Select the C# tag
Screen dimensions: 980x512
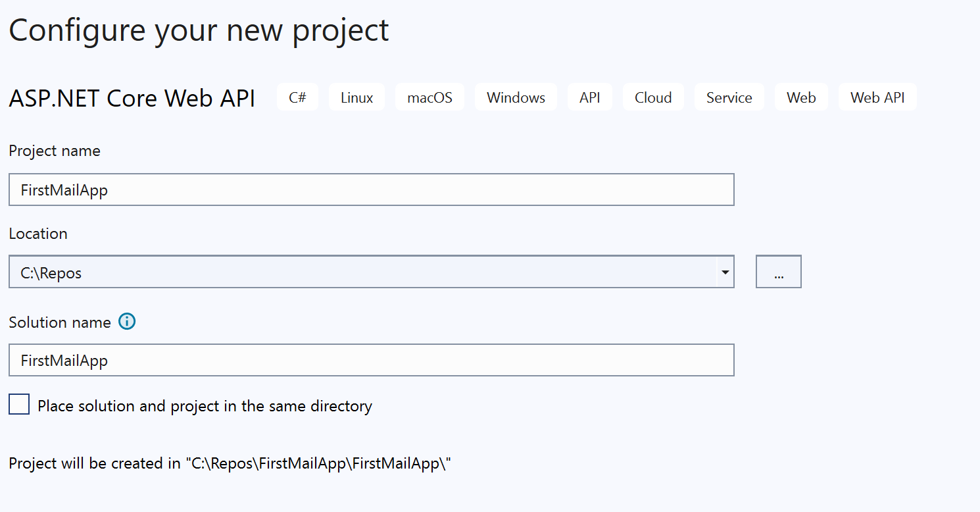(x=297, y=97)
